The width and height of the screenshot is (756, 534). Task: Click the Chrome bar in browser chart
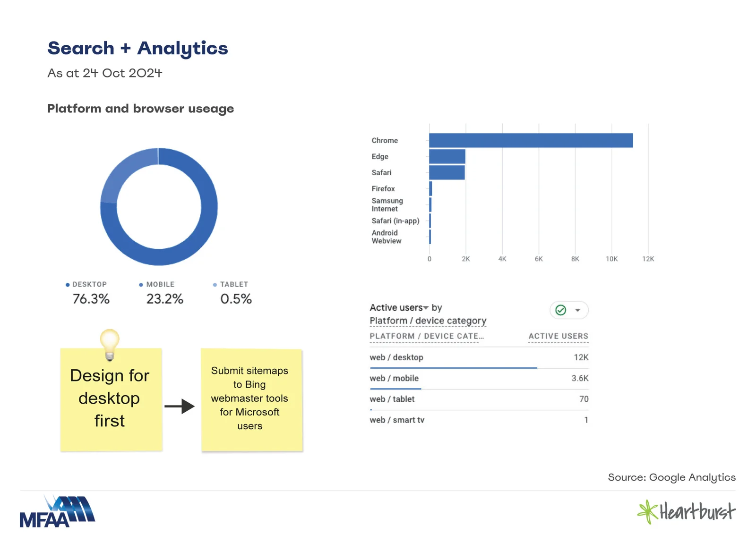(x=531, y=141)
